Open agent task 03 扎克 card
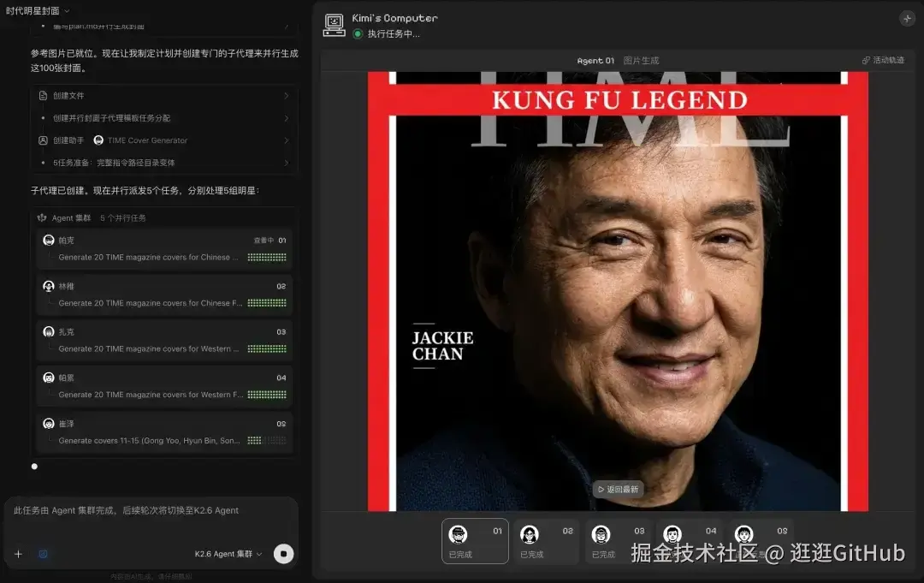The height and width of the screenshot is (583, 924). (x=164, y=340)
